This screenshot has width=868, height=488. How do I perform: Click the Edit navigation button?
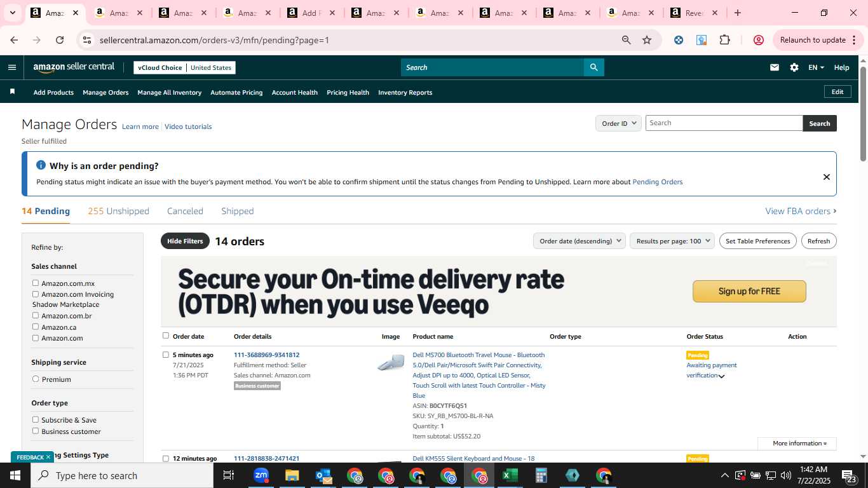tap(837, 91)
